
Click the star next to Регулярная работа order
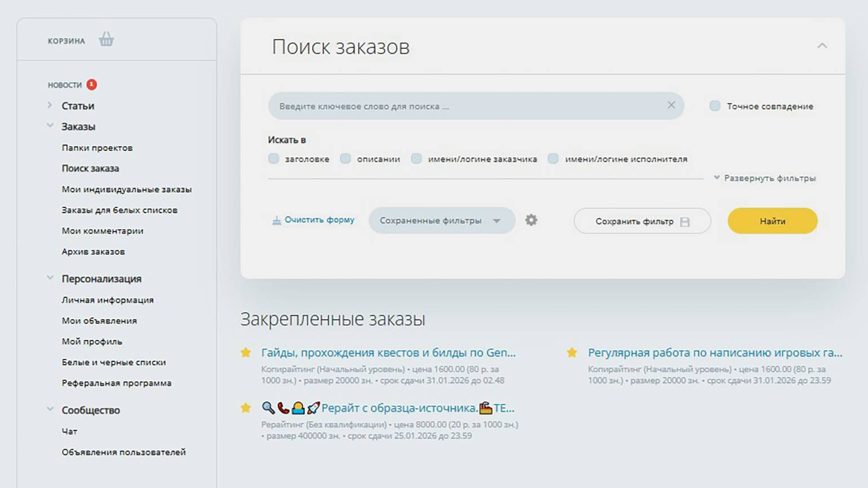[572, 353]
